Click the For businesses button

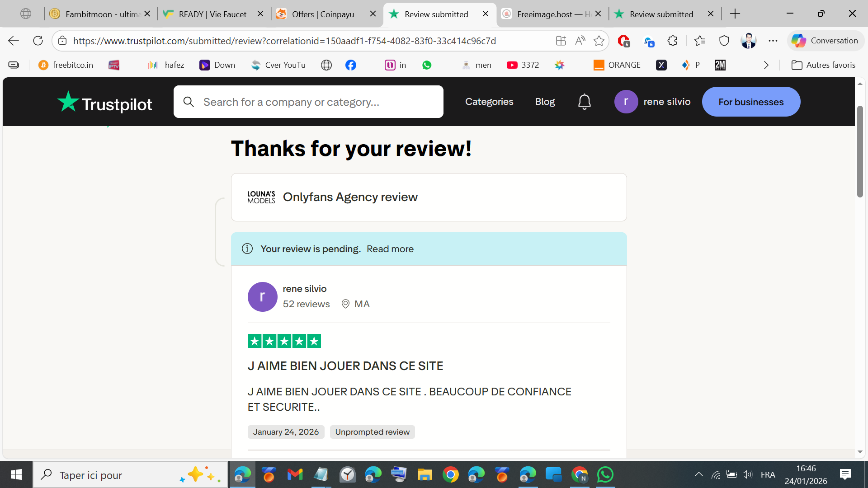pyautogui.click(x=750, y=102)
